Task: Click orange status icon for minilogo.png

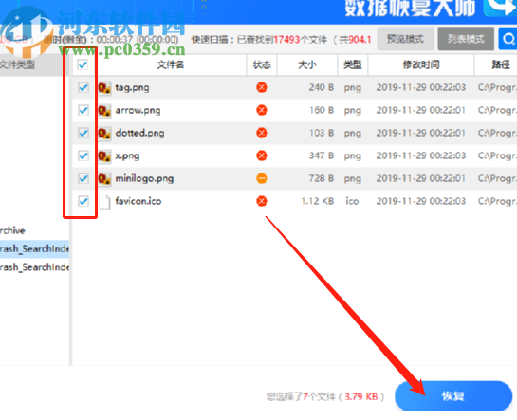Action: coord(262,178)
